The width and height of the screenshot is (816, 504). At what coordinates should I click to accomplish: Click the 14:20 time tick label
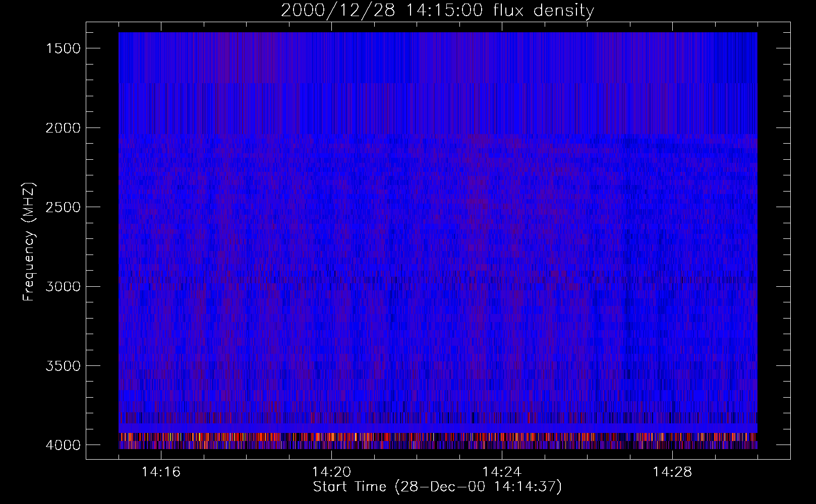(331, 472)
